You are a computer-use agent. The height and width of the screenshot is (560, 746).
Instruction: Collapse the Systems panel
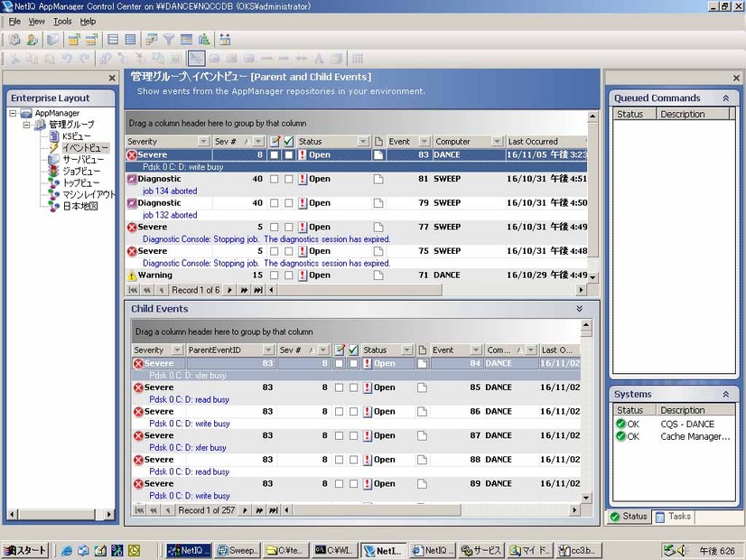click(726, 394)
